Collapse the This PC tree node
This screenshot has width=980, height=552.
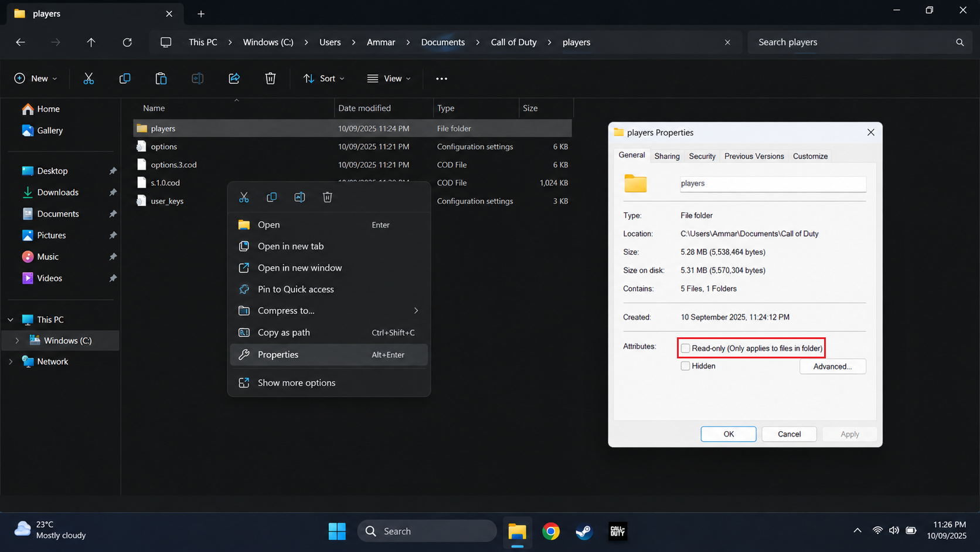pos(11,320)
